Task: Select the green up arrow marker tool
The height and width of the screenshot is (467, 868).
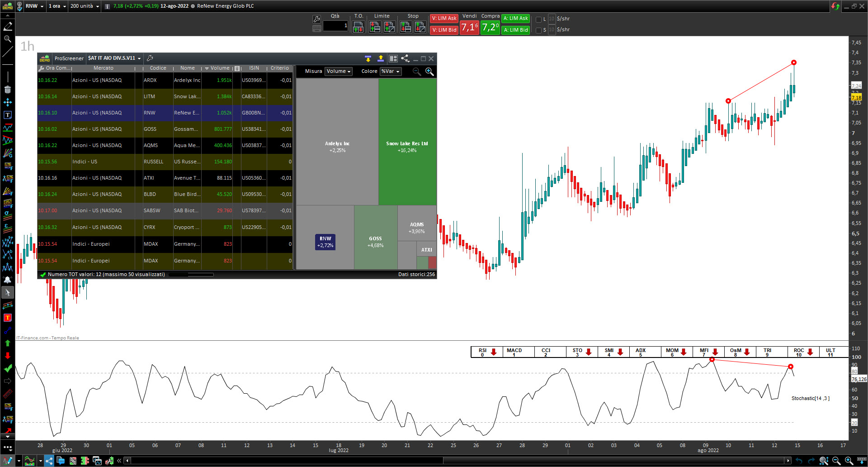Action: coord(8,343)
